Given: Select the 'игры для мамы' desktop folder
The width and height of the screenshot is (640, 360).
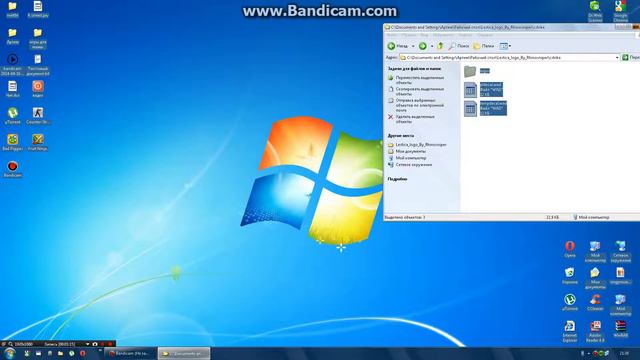Looking at the screenshot, I should coord(38,38).
